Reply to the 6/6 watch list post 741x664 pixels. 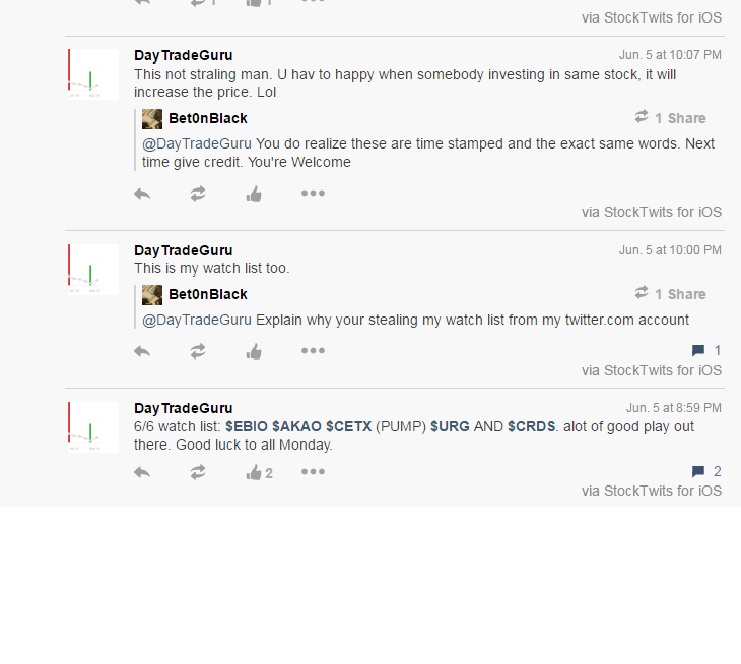142,472
